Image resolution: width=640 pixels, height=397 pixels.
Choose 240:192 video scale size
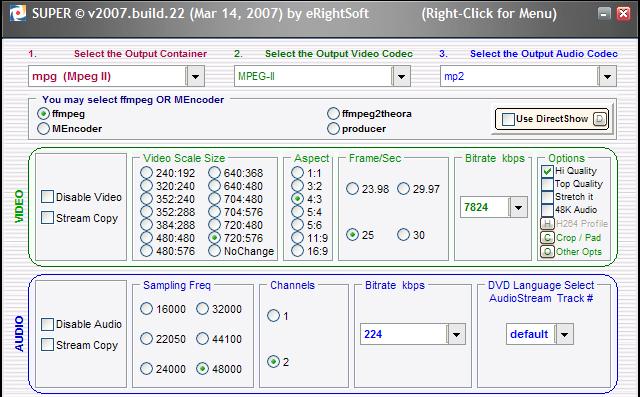[x=146, y=173]
